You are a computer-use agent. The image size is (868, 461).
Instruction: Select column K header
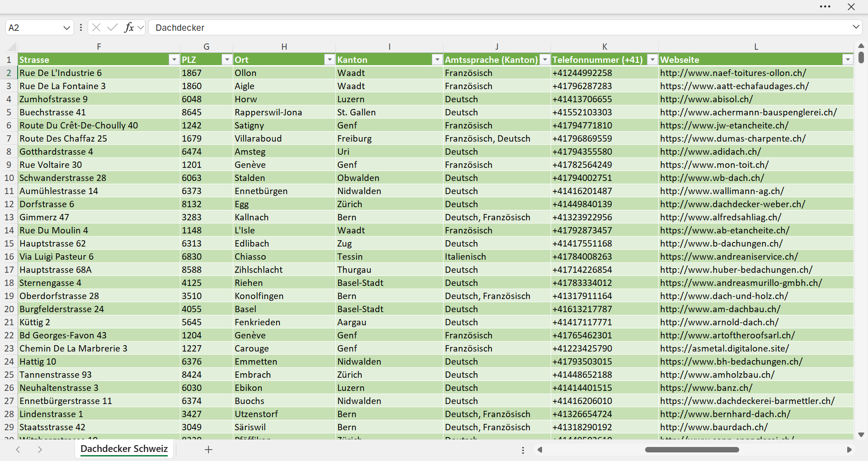(604, 47)
